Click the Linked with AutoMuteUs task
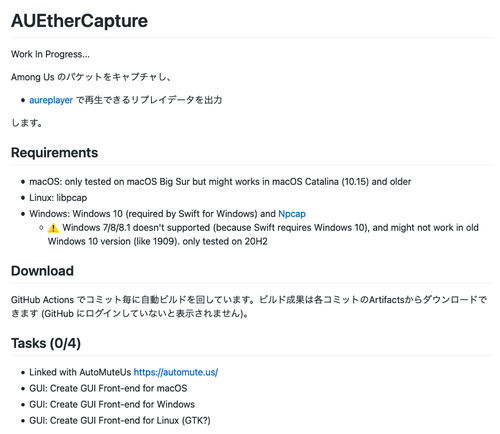 (124, 372)
